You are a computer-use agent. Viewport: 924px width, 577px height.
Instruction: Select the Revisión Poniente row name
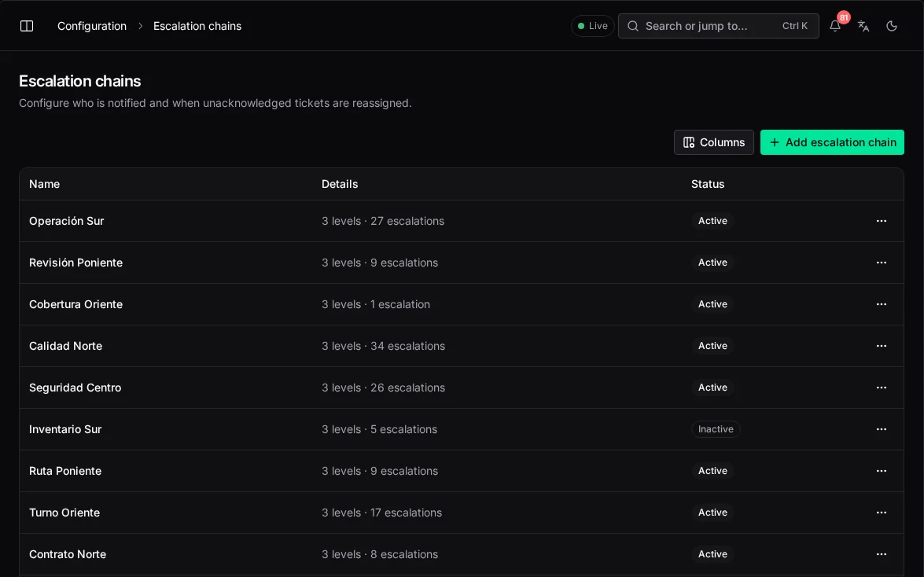coord(76,263)
